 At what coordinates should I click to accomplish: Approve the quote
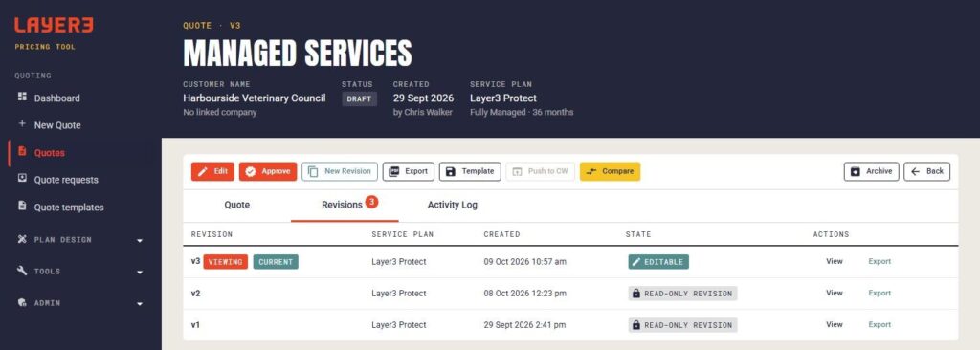pos(268,171)
